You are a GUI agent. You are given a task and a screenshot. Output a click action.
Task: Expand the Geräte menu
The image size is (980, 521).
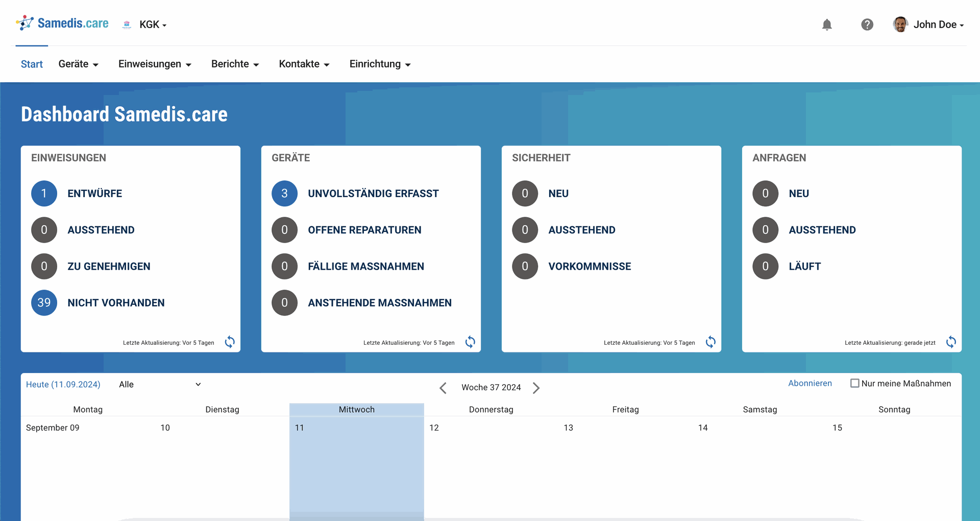tap(79, 64)
